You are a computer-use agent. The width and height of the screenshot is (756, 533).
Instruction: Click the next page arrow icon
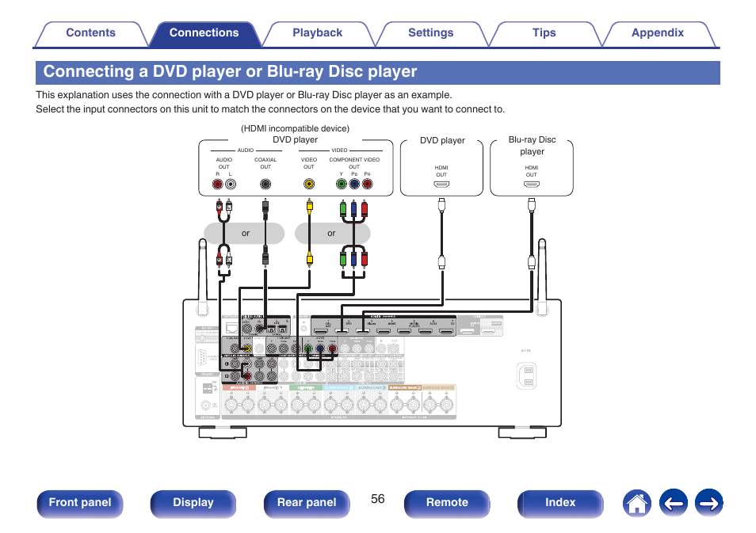[708, 503]
